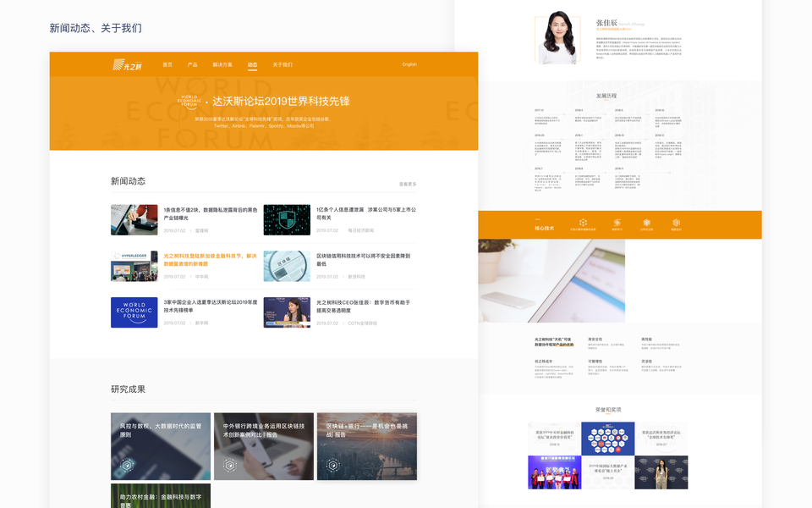Open the article 光之树科技CEO张佳辰：数字货币
812x508 pixels.
[364, 306]
